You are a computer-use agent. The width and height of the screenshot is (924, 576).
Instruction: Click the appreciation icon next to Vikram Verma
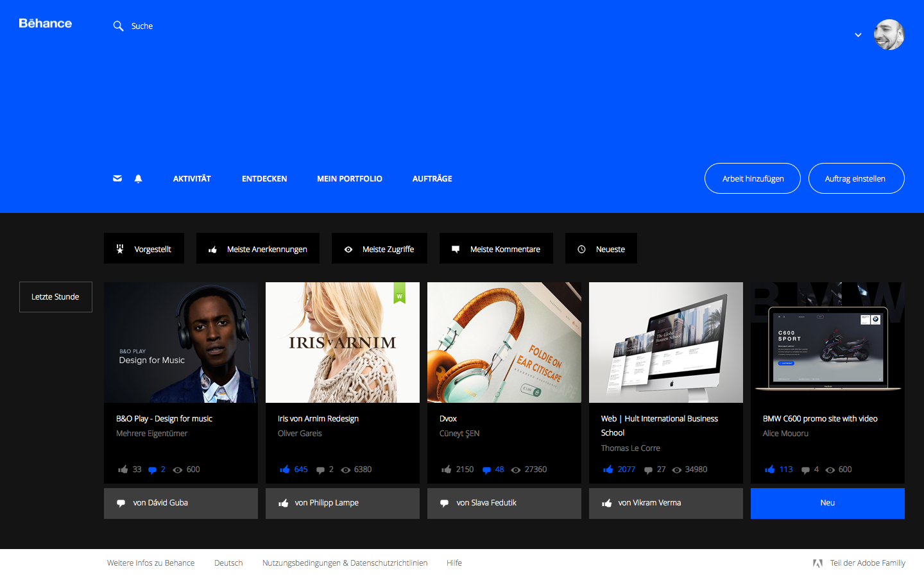click(x=607, y=503)
